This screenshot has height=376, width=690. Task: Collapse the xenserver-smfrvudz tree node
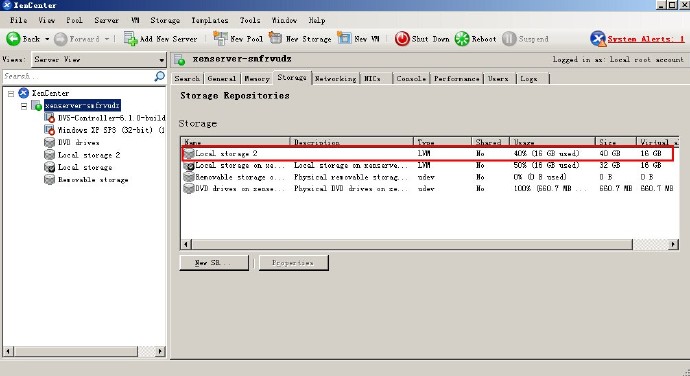(x=24, y=106)
